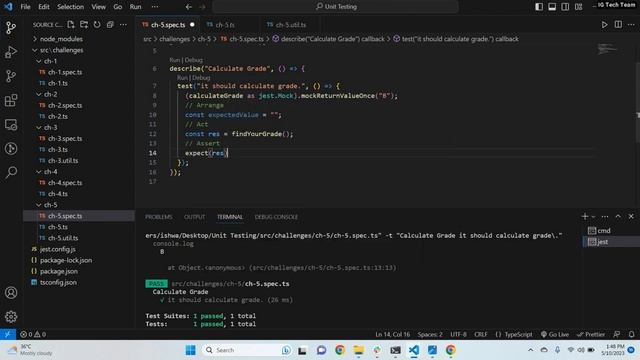Change UTF-8 encoding in status bar
640x360 pixels.
click(x=458, y=334)
